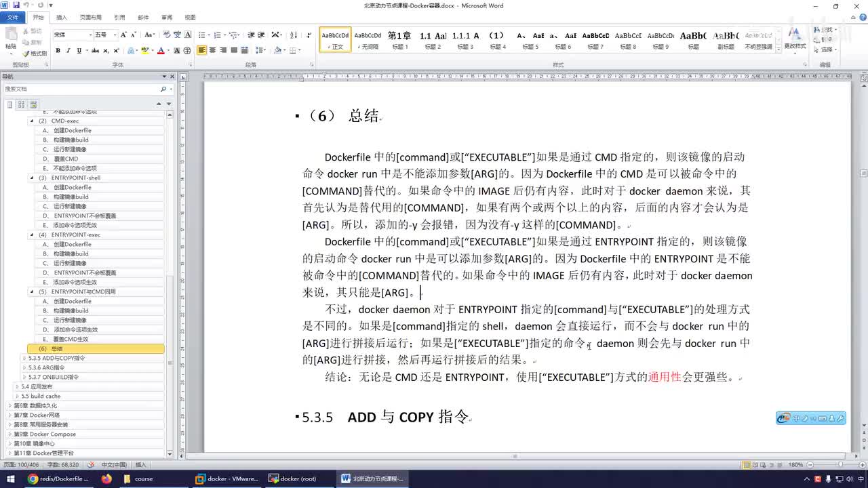Viewport: 868px width, 488px height.
Task: Expand 第6章 数据持久化 in navigation pane
Action: [x=10, y=405]
